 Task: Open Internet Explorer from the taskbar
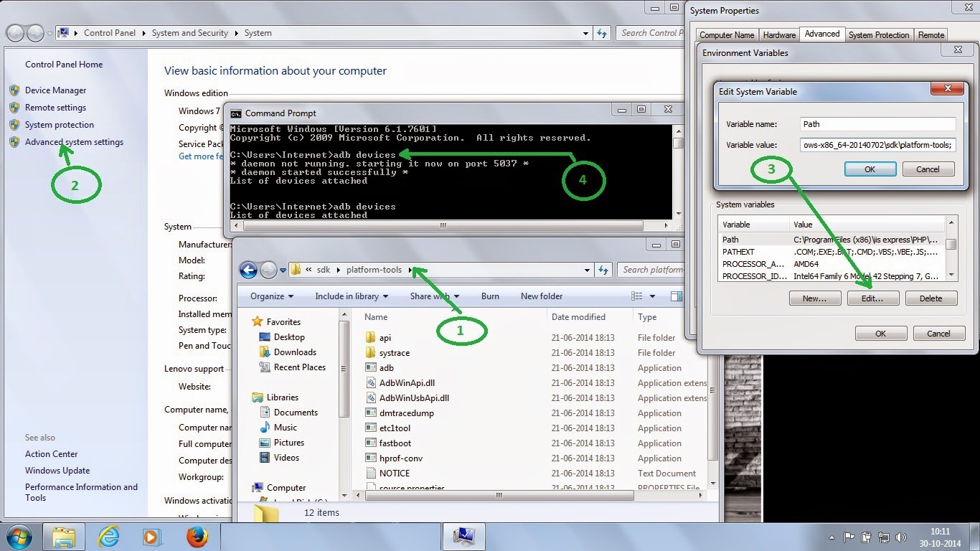[x=108, y=536]
